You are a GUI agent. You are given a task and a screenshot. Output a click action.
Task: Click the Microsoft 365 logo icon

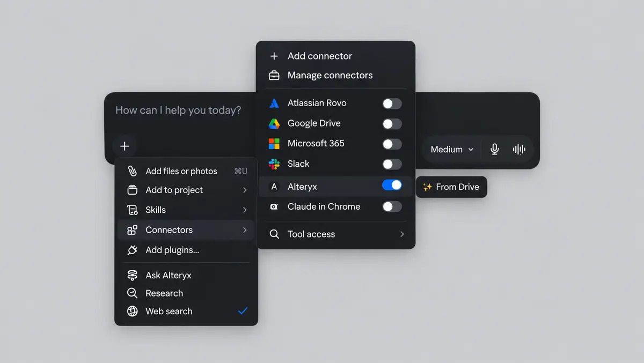pyautogui.click(x=274, y=144)
